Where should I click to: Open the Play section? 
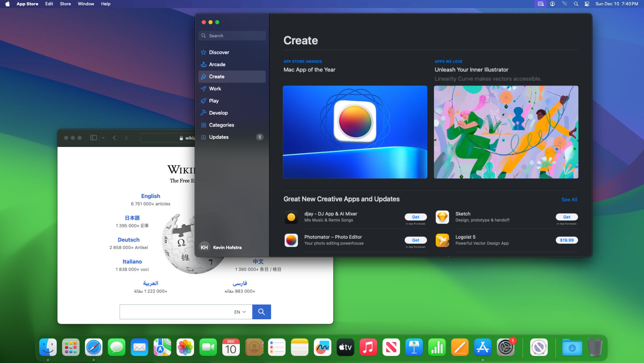pos(214,101)
